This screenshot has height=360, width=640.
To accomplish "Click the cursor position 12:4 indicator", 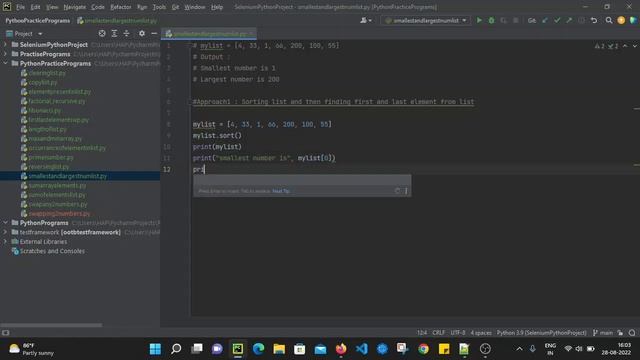I will click(x=422, y=333).
